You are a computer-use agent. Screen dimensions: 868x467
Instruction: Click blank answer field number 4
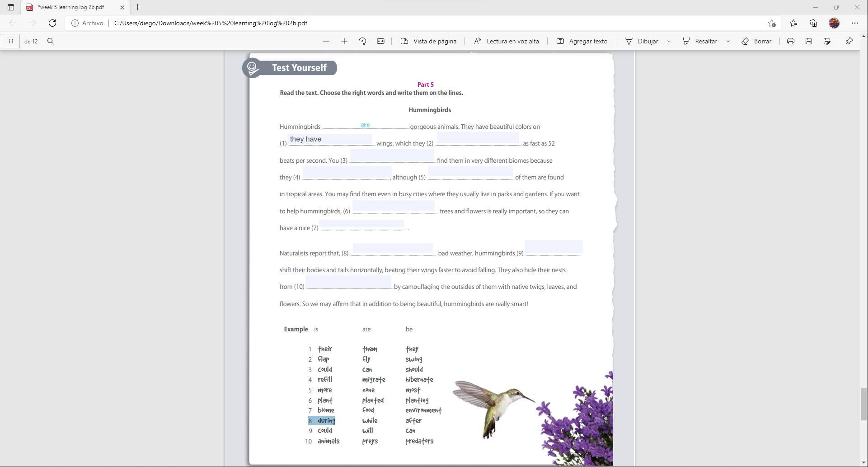click(347, 172)
